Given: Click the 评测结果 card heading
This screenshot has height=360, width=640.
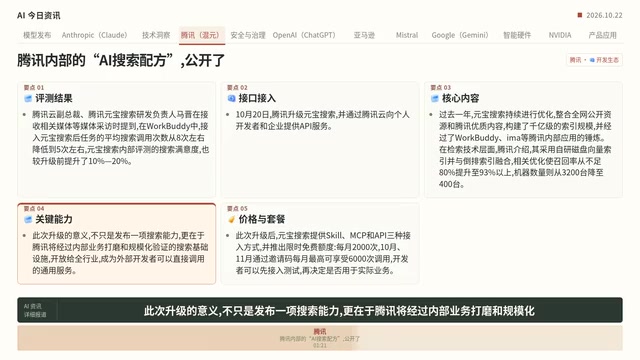Looking at the screenshot, I should (x=54, y=98).
